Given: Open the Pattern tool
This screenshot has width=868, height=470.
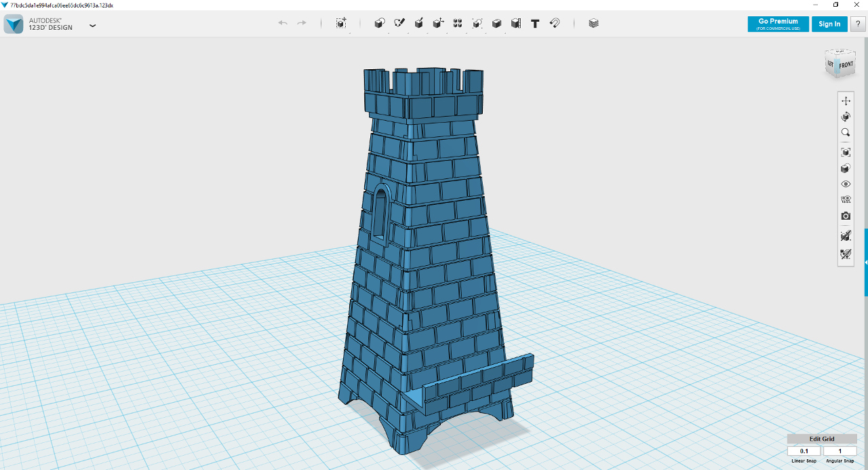Looking at the screenshot, I should click(x=458, y=23).
